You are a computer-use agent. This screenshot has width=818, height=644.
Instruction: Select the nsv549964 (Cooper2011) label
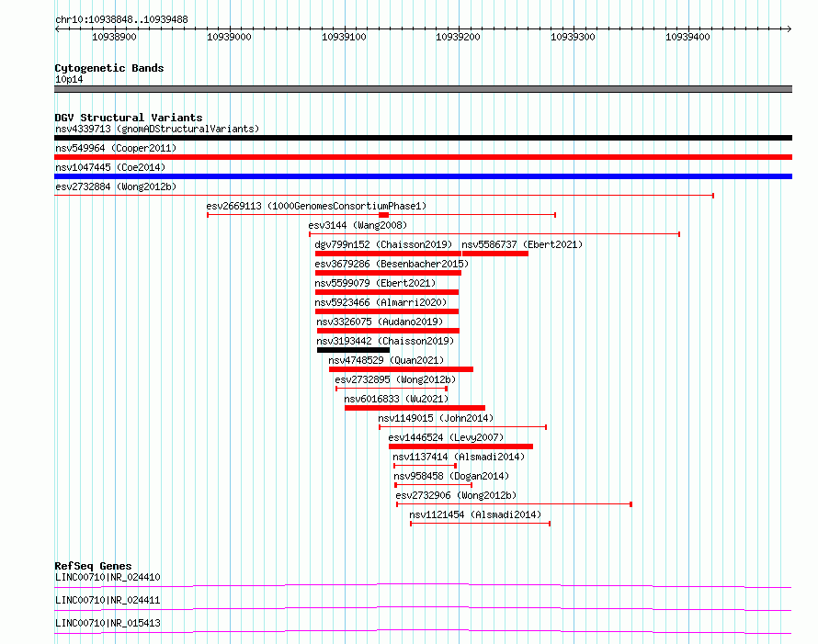click(116, 148)
